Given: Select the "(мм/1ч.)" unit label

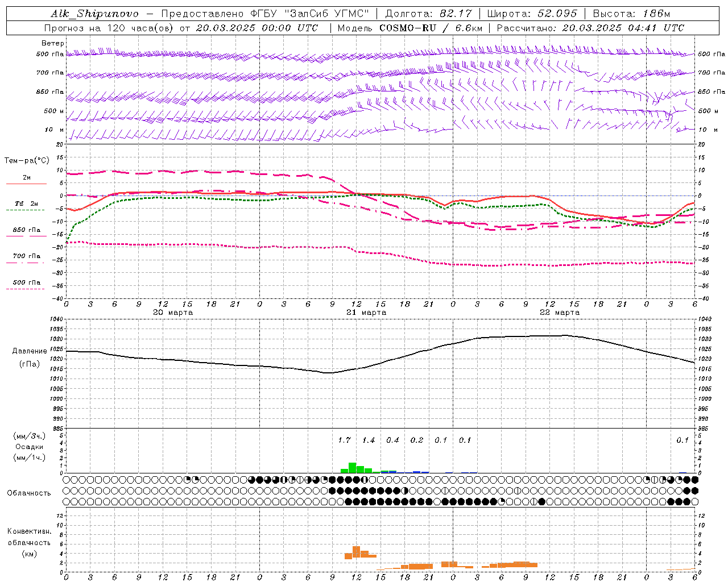Looking at the screenshot, I should [30, 458].
